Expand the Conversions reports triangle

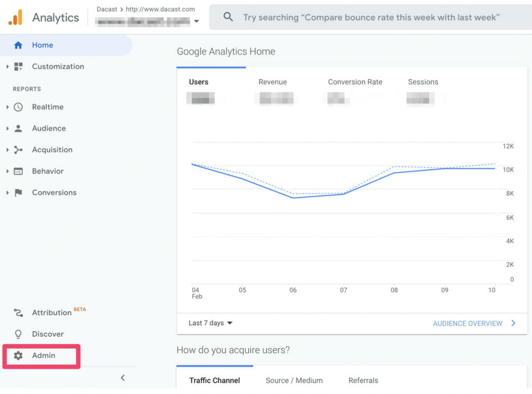pos(7,193)
